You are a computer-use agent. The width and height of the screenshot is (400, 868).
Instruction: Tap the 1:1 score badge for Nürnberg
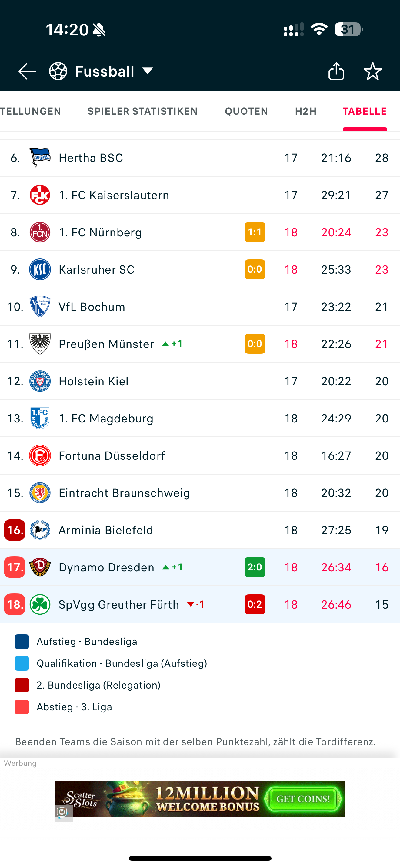point(255,232)
